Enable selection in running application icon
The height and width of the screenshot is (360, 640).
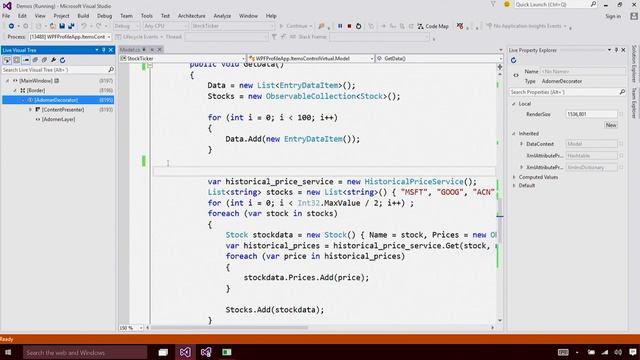[x=7, y=60]
